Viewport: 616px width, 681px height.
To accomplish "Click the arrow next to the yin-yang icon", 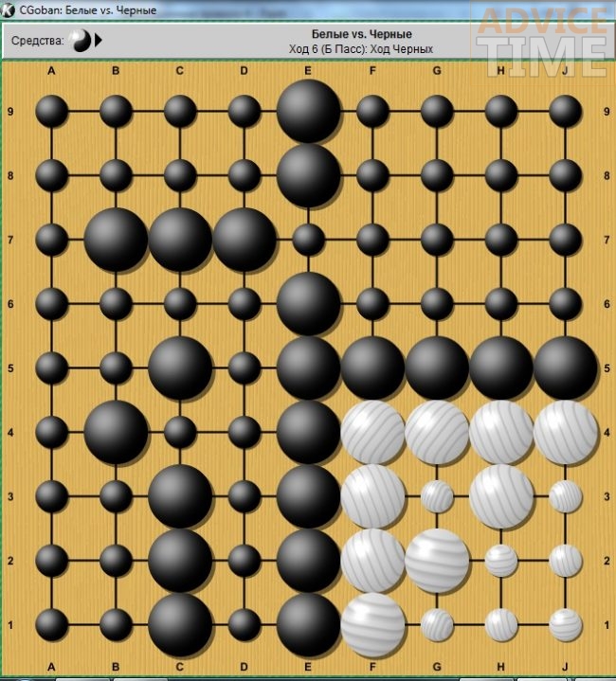I will click(99, 41).
